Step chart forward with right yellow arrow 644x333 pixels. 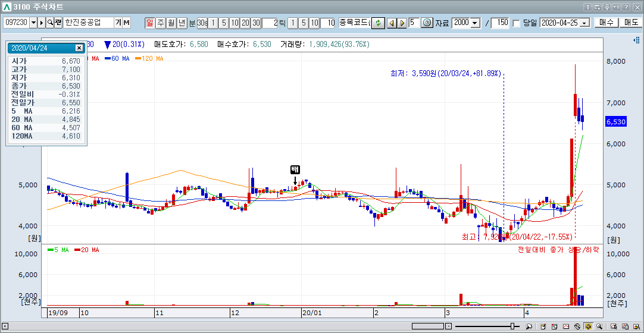pos(402,23)
